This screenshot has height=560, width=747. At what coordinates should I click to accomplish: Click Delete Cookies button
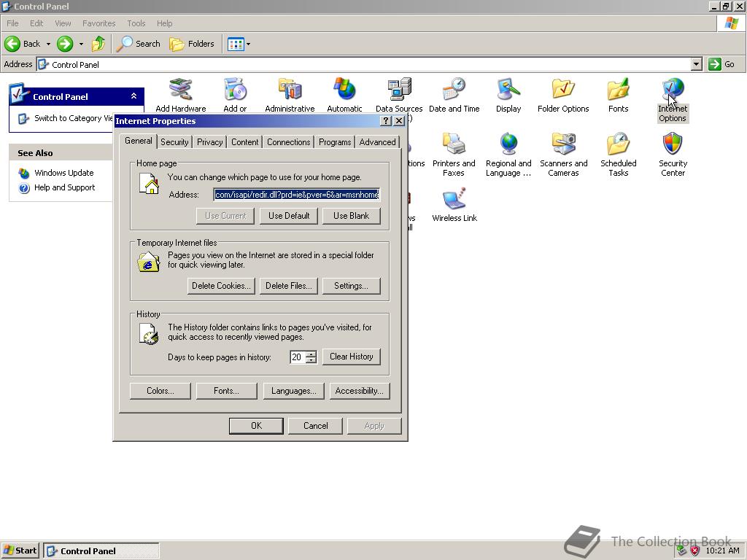click(x=221, y=286)
